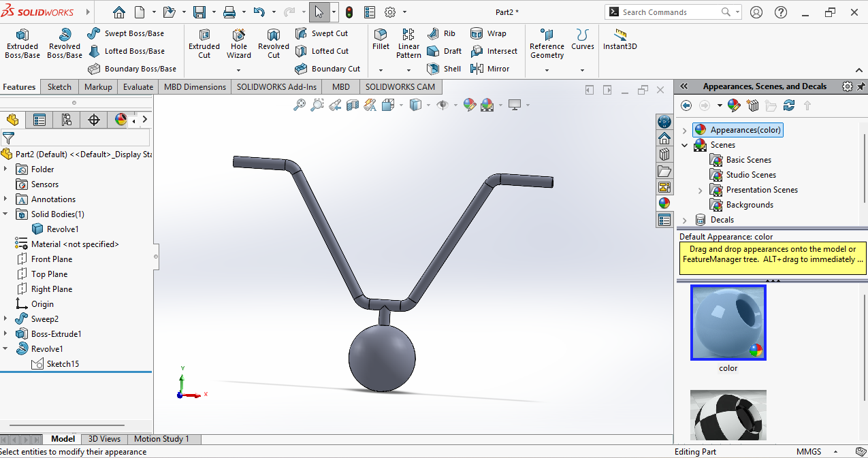
Task: Expand Sweep2 feature in tree
Action: (x=6, y=319)
